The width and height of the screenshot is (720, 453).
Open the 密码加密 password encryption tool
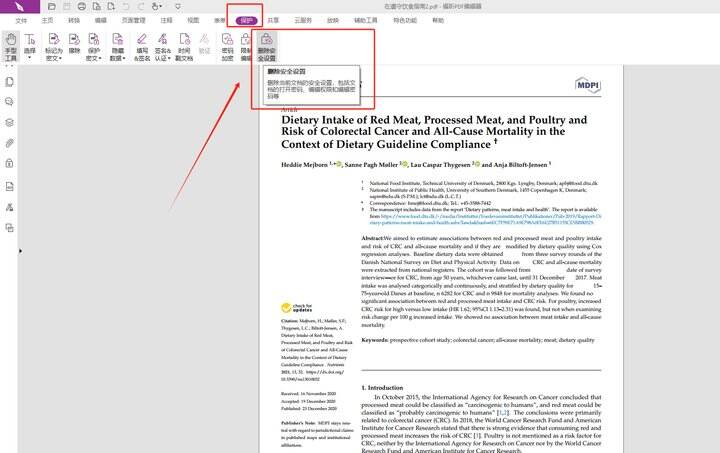[x=227, y=46]
